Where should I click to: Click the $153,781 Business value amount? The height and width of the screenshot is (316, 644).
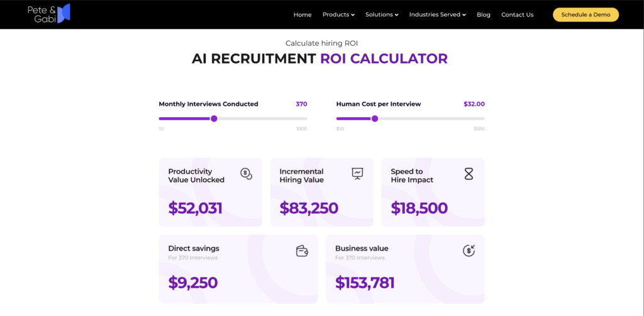[x=365, y=283]
